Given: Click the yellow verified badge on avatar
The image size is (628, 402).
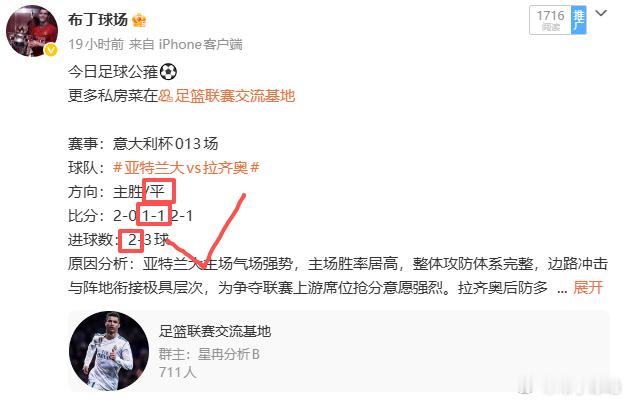Looking at the screenshot, I should click(x=51, y=50).
